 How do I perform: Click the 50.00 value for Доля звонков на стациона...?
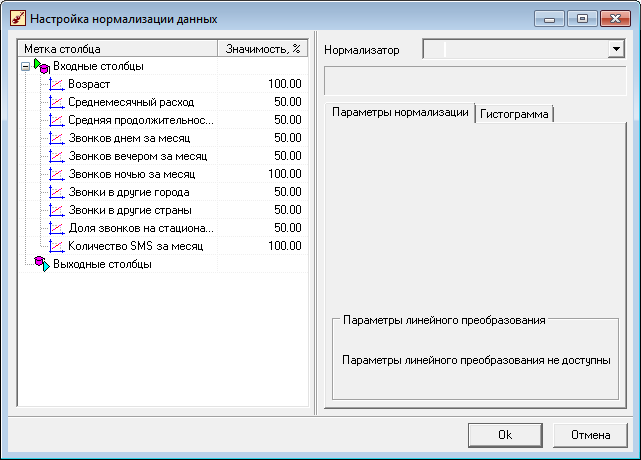click(288, 228)
